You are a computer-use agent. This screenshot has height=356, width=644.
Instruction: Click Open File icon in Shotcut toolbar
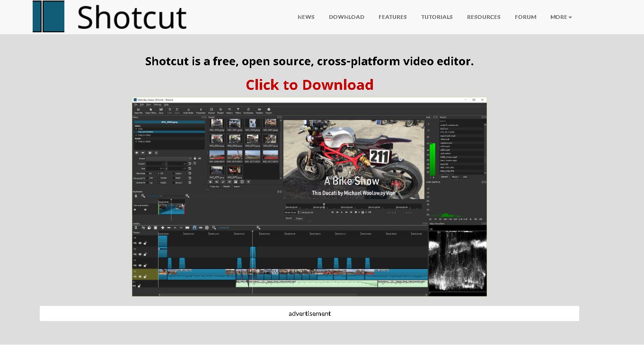(138, 111)
